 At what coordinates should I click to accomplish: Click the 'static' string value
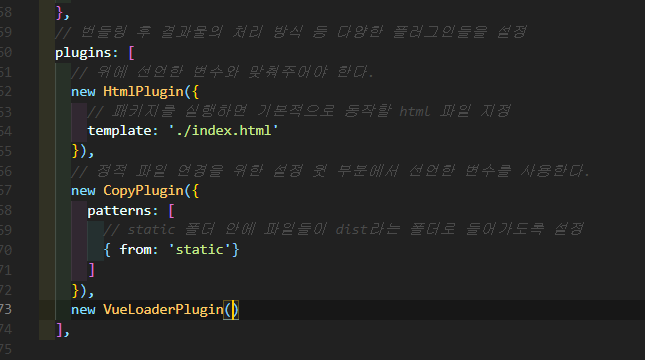[200, 250]
